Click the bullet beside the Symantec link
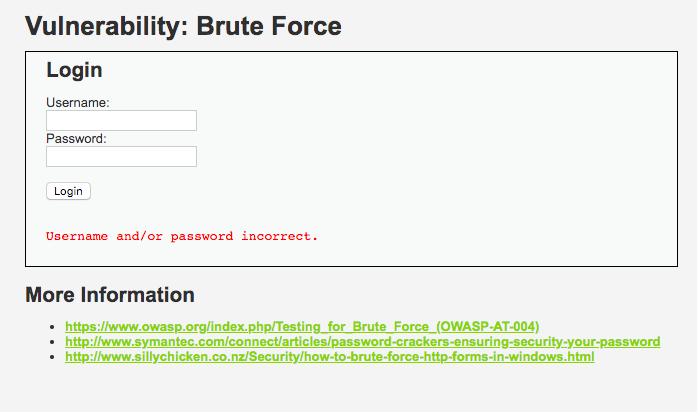 tap(53, 342)
